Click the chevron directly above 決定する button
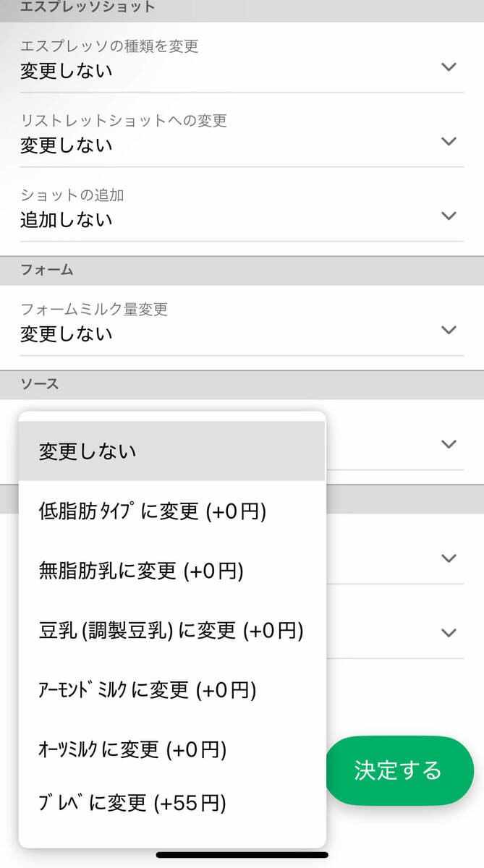This screenshot has height=868, width=484. 449,633
